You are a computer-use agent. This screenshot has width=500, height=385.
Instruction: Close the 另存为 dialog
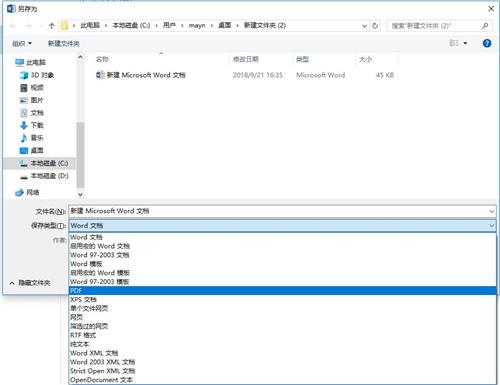pos(491,9)
